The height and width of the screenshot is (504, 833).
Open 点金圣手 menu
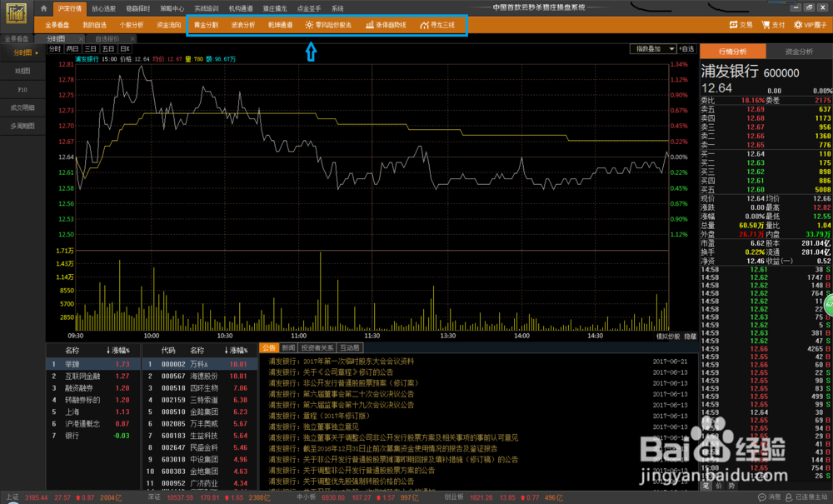[x=309, y=8]
